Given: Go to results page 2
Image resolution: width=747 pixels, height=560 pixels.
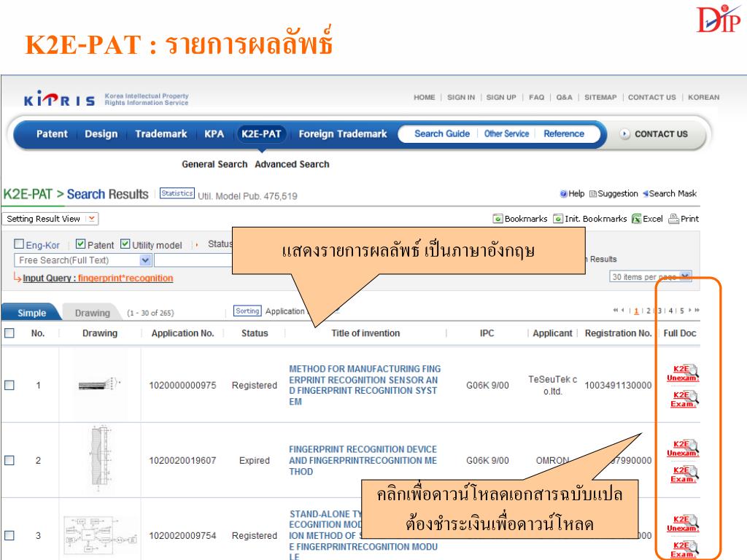Looking at the screenshot, I should pos(648,311).
